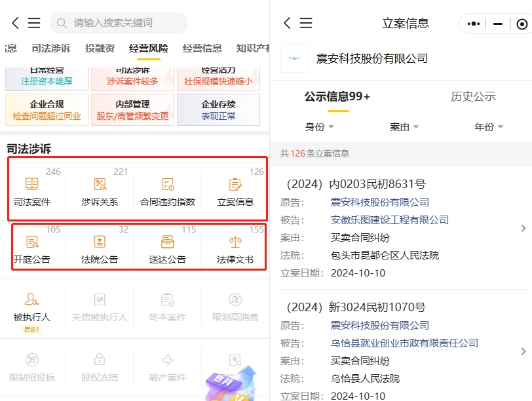This screenshot has height=401, width=532.
Task: Click 股权冻结 lock icon
Action: pyautogui.click(x=100, y=360)
